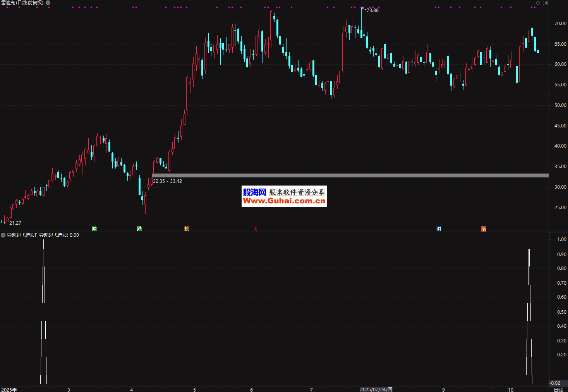Screen dimensions: 568x392
Task: Click the 日线 period label at bottom right
Action: 558,389
